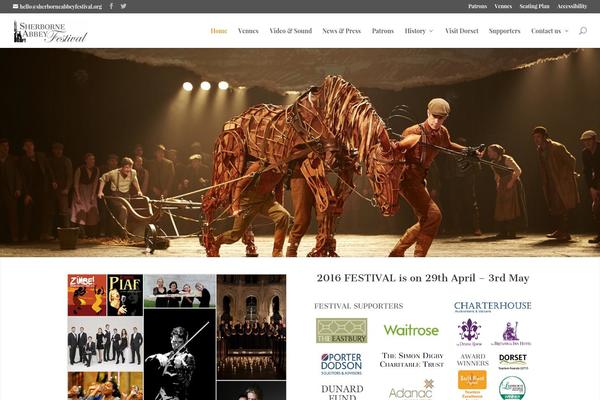Open the Visit Dorset menu item
Viewport: 600px width, 400px height.
[461, 31]
